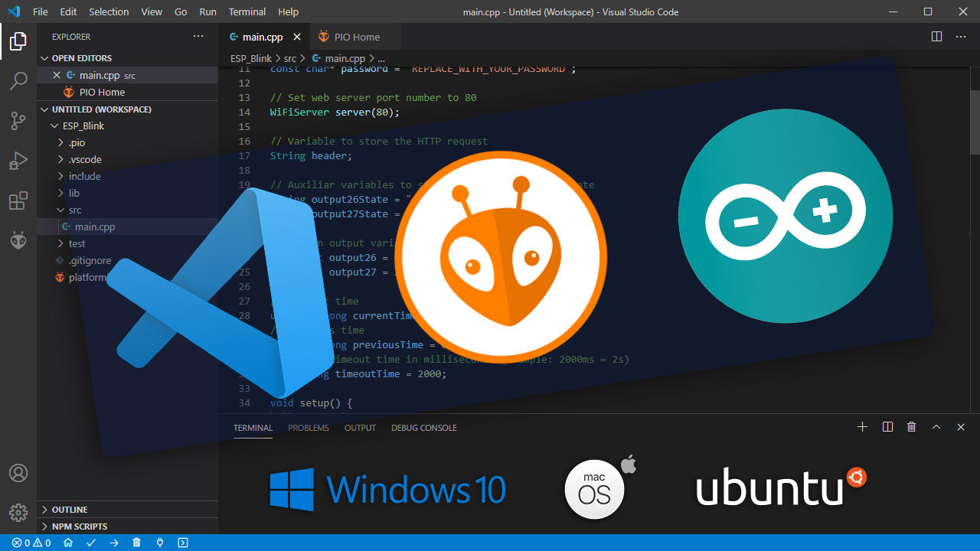Clean the build with the trash icon
The image size is (980, 551).
tap(137, 543)
